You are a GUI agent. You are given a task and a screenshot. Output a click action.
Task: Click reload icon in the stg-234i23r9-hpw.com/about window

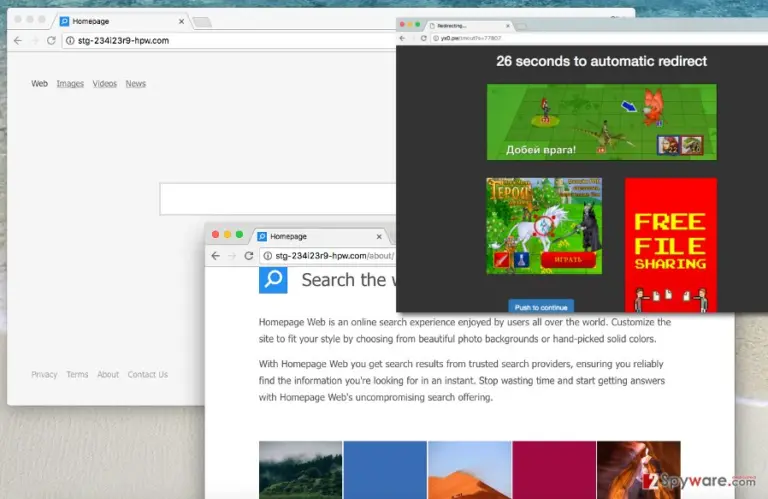click(249, 256)
